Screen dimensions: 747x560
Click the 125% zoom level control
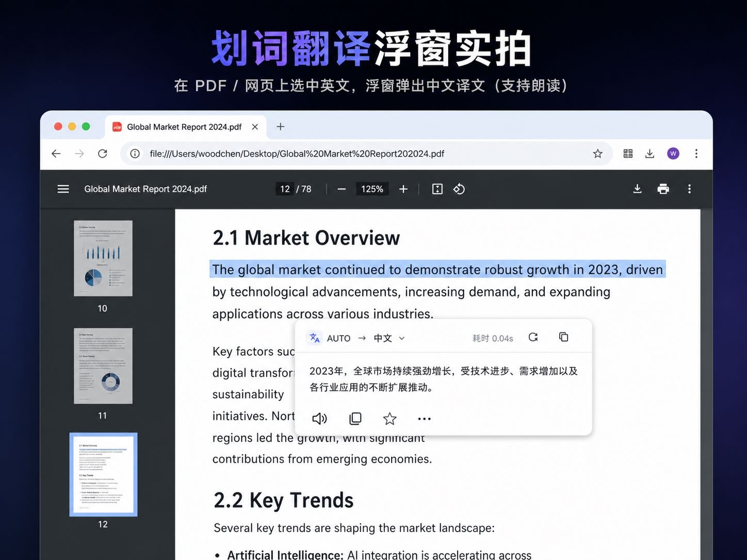tap(372, 189)
